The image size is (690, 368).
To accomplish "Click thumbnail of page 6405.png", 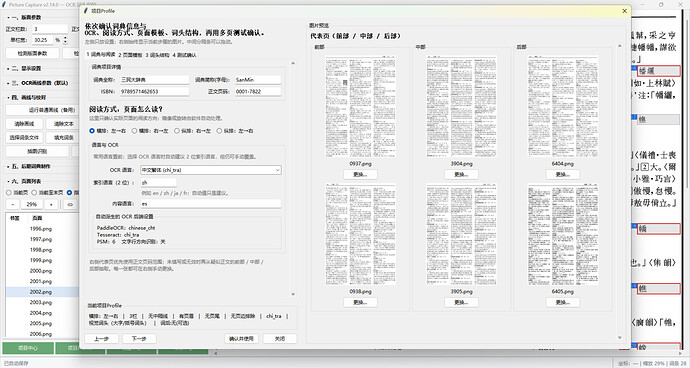I will (563, 235).
